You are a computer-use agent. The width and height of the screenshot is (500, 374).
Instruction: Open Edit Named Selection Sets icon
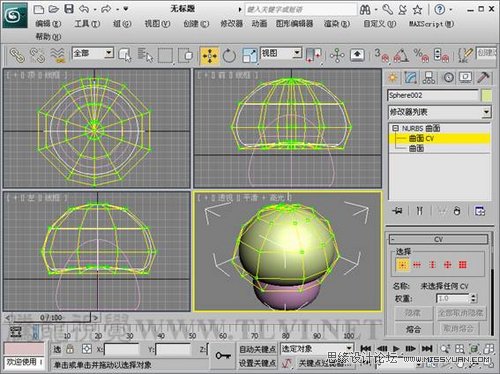[x=465, y=55]
